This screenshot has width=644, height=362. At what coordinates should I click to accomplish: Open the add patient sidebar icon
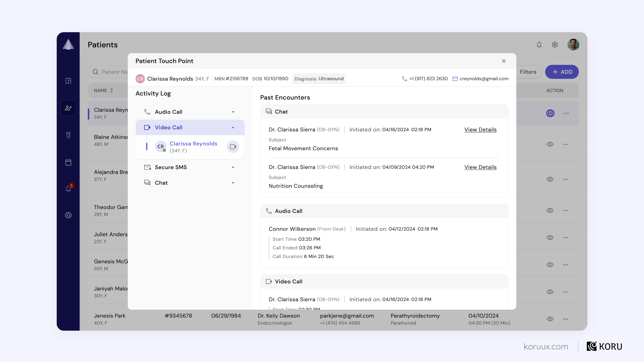68,108
